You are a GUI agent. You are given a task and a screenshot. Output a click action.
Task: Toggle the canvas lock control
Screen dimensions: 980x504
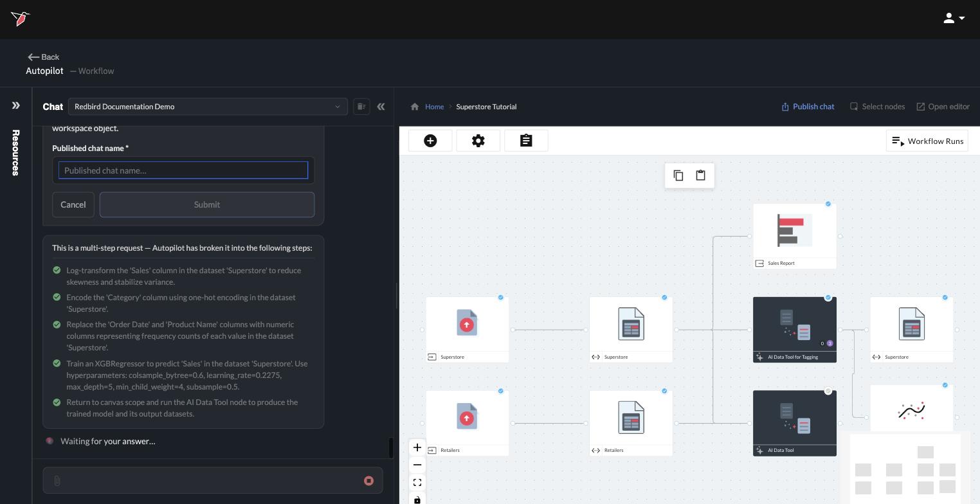(x=417, y=498)
